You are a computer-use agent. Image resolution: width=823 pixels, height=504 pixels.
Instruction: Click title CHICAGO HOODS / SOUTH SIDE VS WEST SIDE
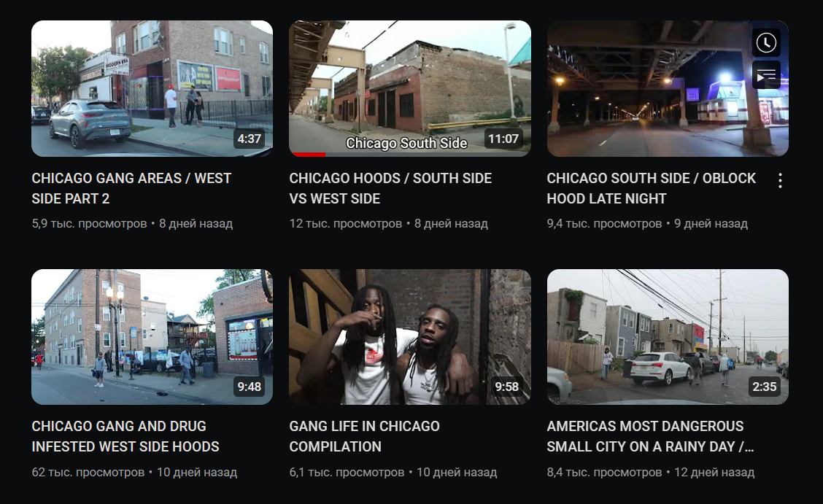tap(390, 188)
